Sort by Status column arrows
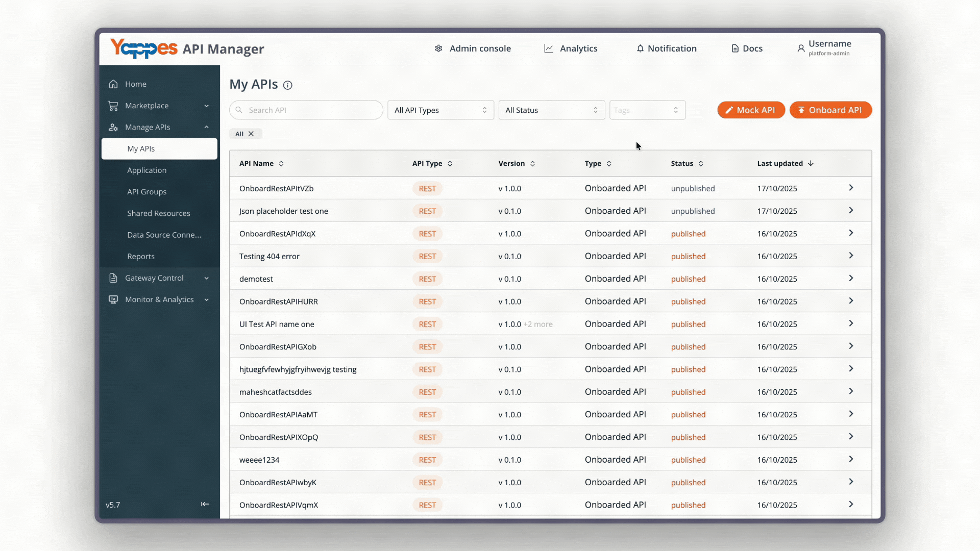The image size is (980, 551). pos(701,164)
